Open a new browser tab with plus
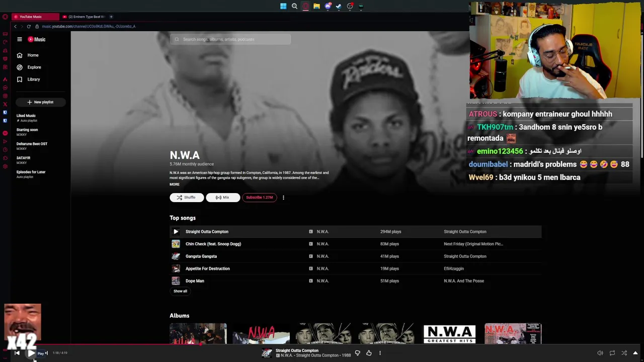The height and width of the screenshot is (362, 644). (111, 17)
